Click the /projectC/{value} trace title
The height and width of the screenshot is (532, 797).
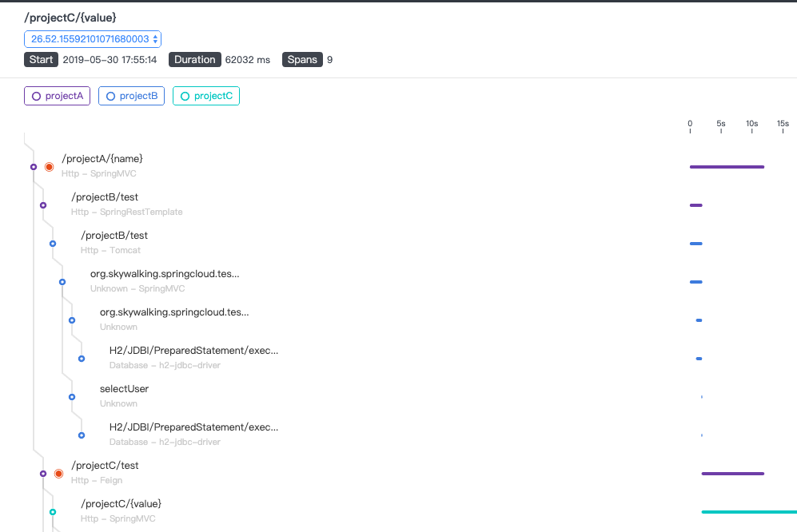(x=70, y=18)
